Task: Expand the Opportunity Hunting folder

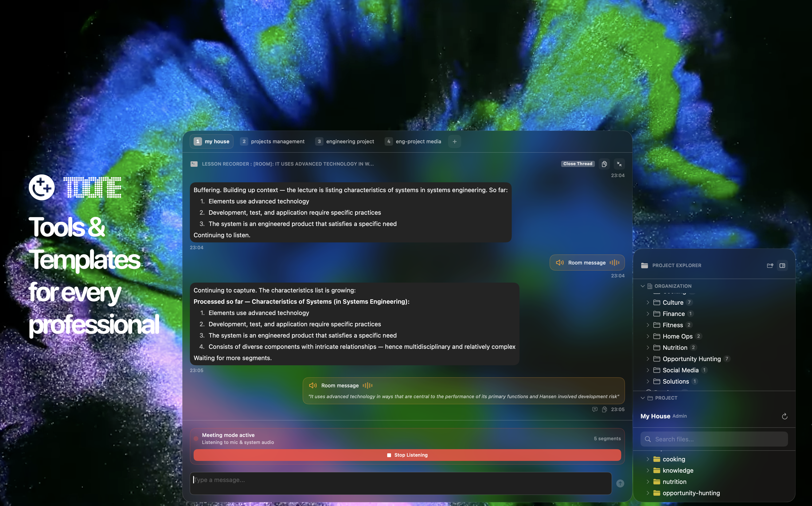Action: tap(648, 359)
